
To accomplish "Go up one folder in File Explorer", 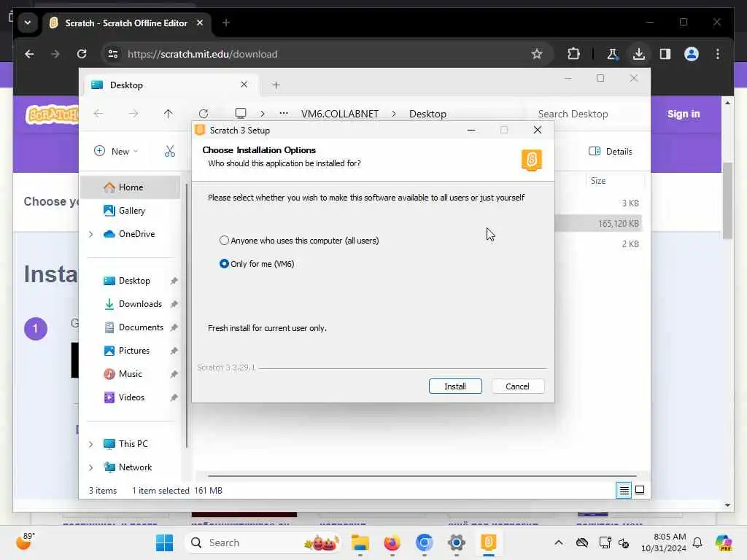I will pos(169,113).
